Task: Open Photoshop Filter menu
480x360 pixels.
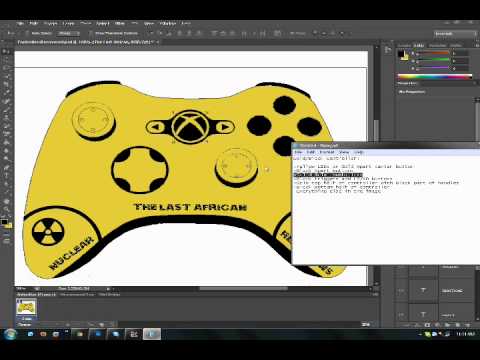Action: (x=120, y=23)
